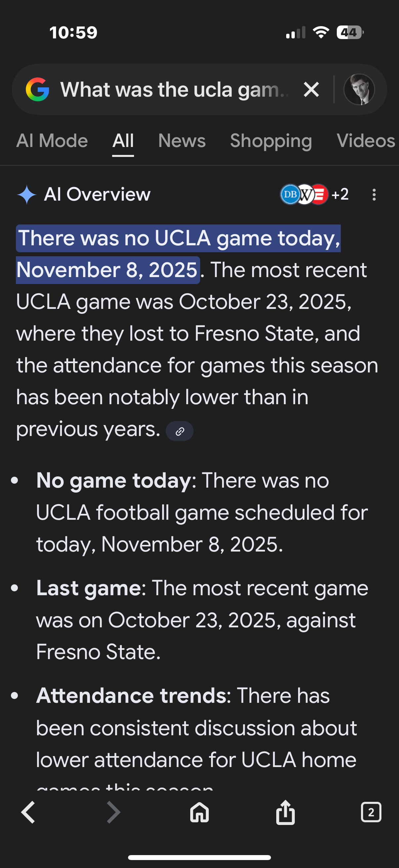Screen dimensions: 399x868
Task: Switch to the AI Mode tab
Action: click(52, 141)
